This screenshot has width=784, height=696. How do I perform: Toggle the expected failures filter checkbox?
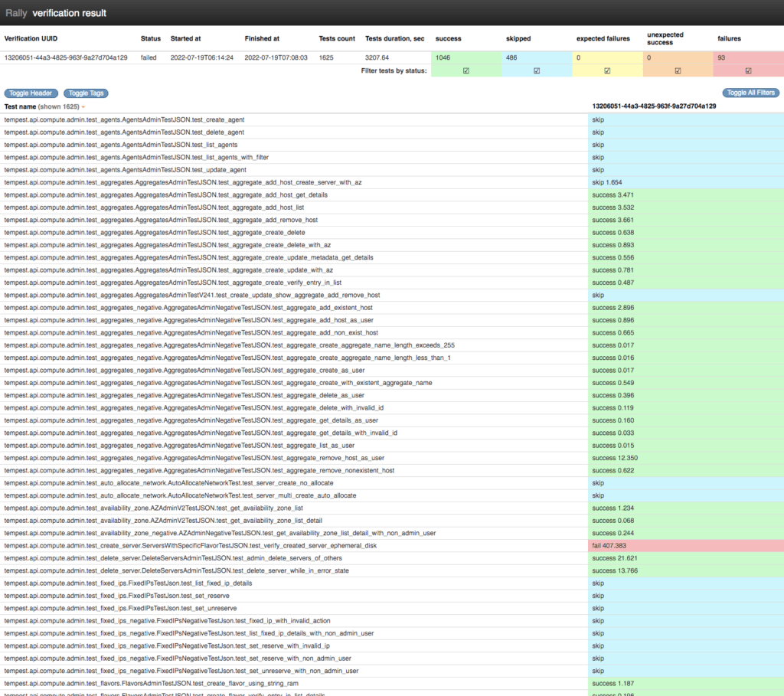coord(607,71)
